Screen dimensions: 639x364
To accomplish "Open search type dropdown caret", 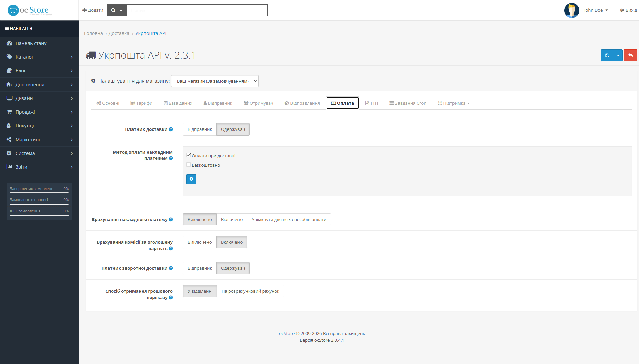I will tap(121, 10).
